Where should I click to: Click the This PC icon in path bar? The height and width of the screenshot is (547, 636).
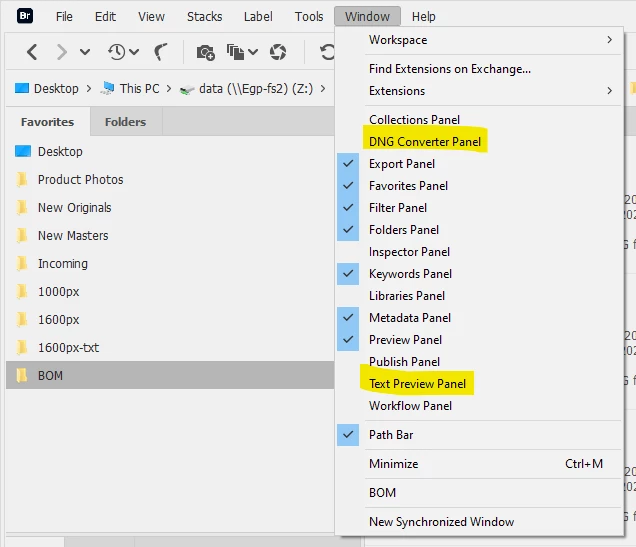(107, 88)
